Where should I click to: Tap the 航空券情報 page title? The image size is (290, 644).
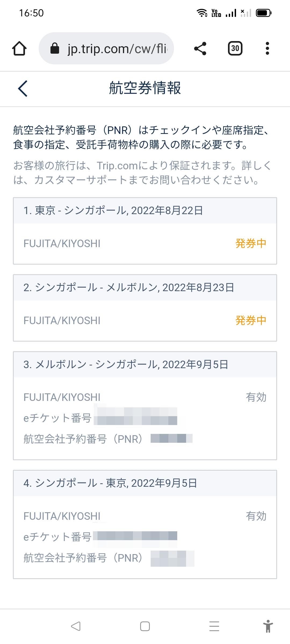(145, 88)
